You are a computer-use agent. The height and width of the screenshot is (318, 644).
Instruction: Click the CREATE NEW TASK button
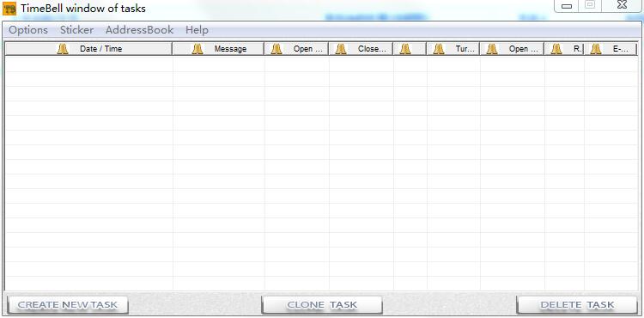tap(68, 305)
